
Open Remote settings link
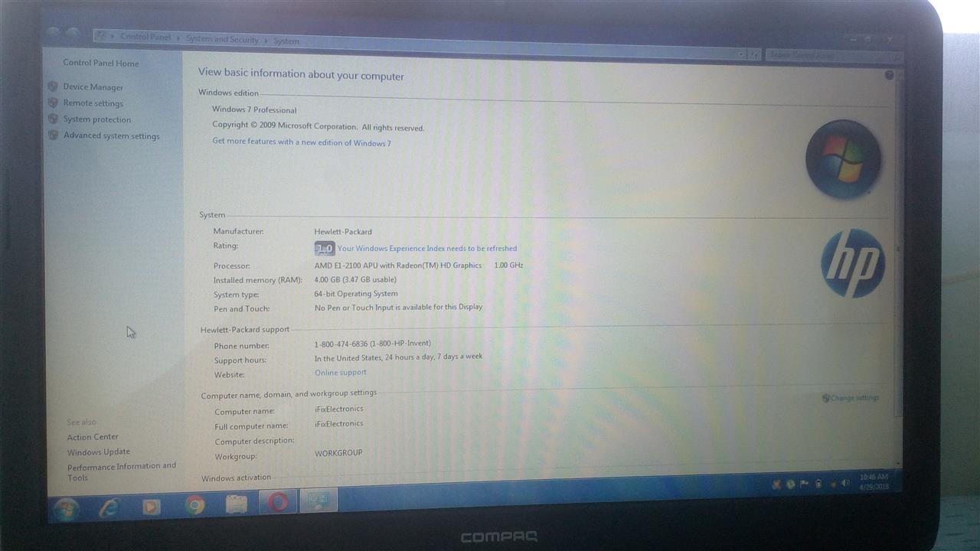click(x=93, y=103)
